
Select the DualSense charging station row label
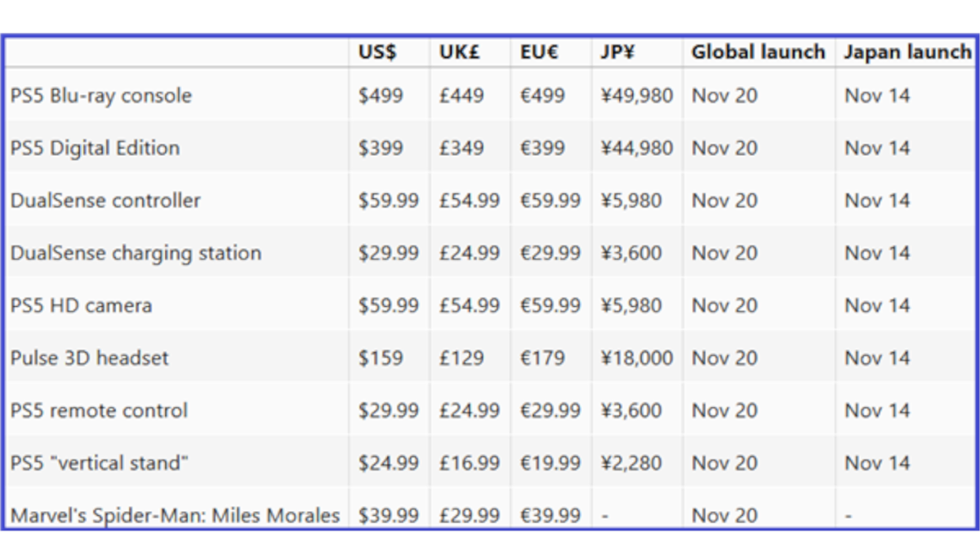click(x=136, y=253)
